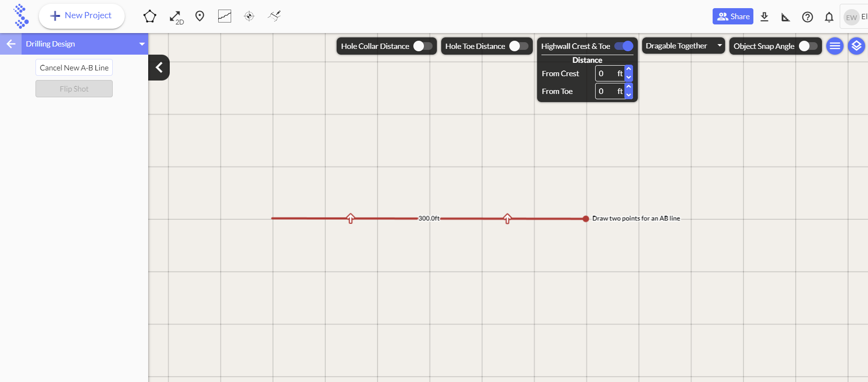Click the notifications bell icon
Screen dimensions: 868x382
829,17
